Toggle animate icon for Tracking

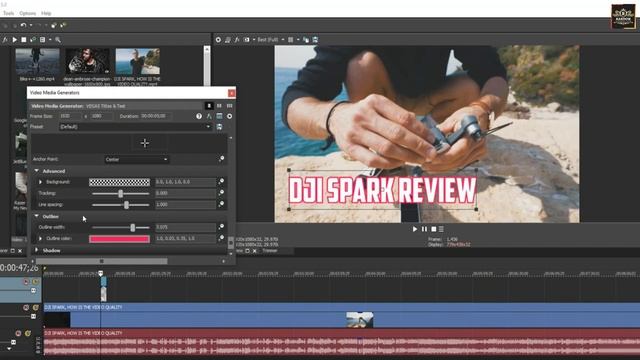(221, 193)
